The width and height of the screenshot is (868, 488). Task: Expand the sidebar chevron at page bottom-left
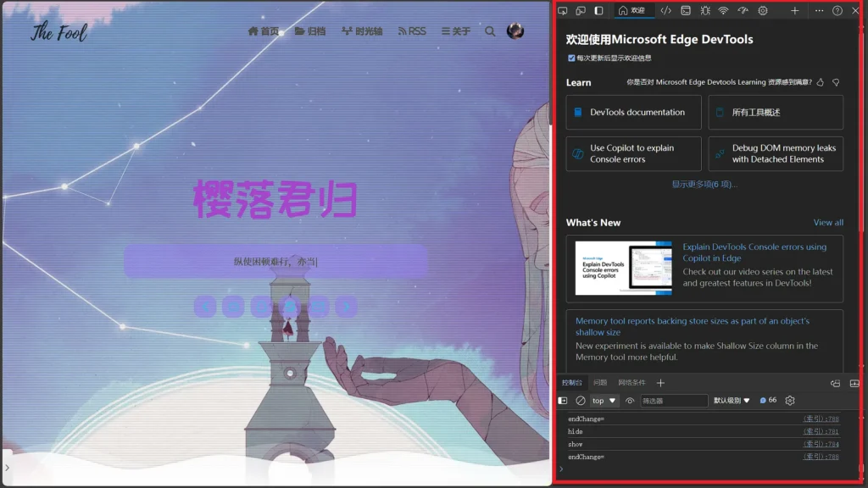point(7,468)
